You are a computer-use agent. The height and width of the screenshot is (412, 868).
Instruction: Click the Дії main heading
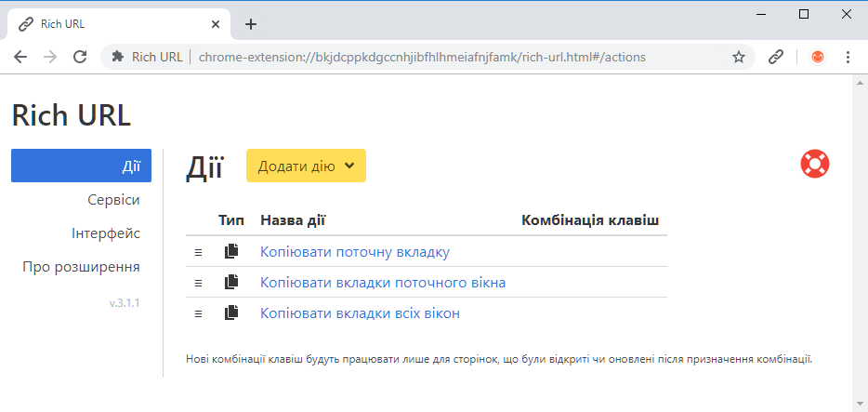tap(204, 166)
